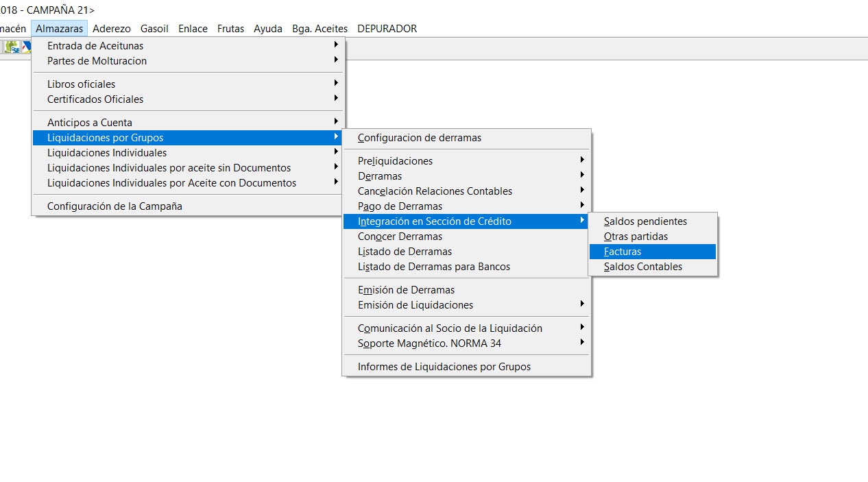Click Emisión de Derramas entry

(x=406, y=290)
